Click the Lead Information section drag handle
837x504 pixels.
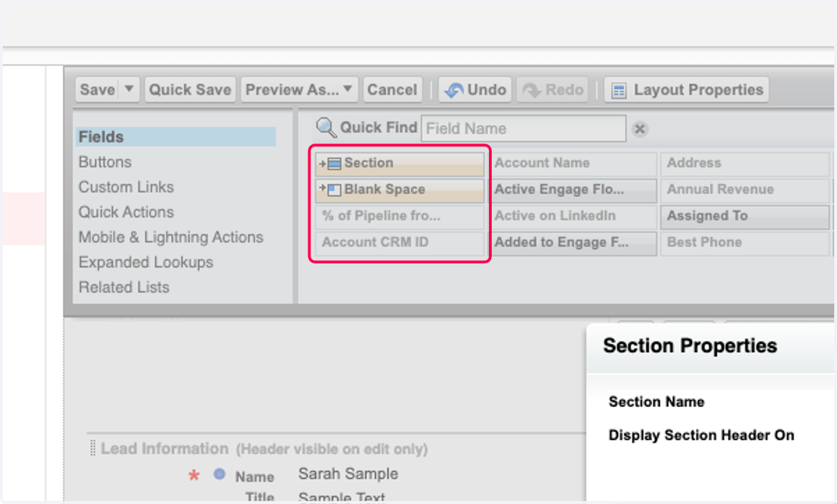93,449
